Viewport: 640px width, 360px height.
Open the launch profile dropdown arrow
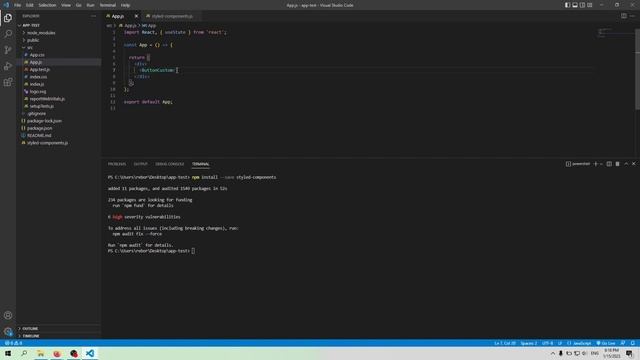click(x=601, y=164)
